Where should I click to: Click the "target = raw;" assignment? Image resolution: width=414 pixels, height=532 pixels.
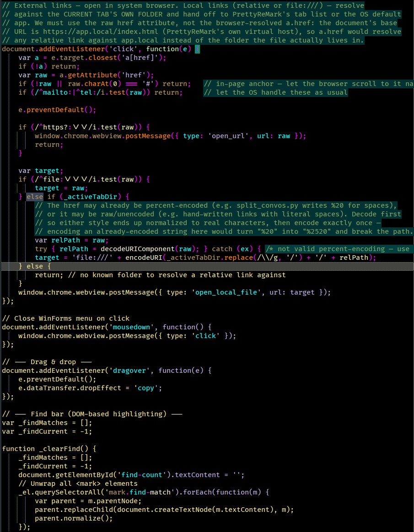pyautogui.click(x=61, y=188)
